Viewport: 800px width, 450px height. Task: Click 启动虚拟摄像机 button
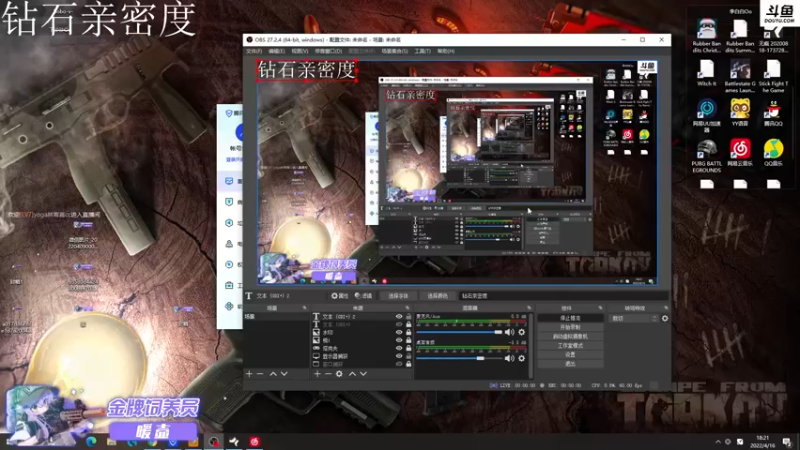pyautogui.click(x=570, y=336)
